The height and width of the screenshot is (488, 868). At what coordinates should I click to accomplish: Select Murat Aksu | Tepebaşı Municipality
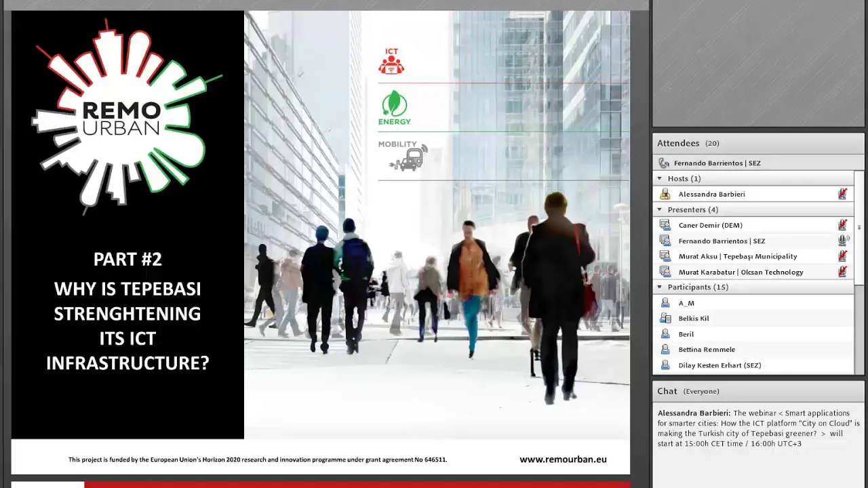738,257
